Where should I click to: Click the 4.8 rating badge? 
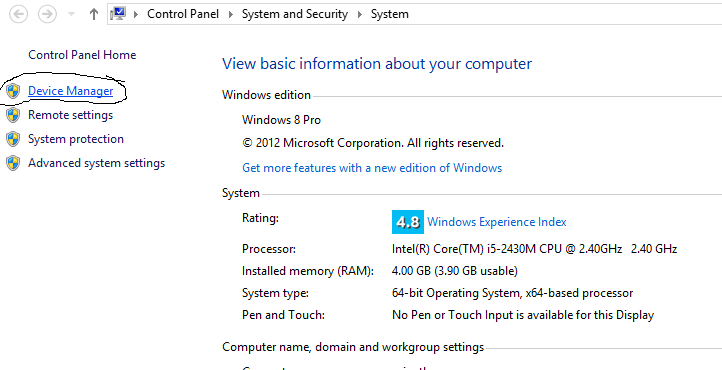click(x=408, y=222)
